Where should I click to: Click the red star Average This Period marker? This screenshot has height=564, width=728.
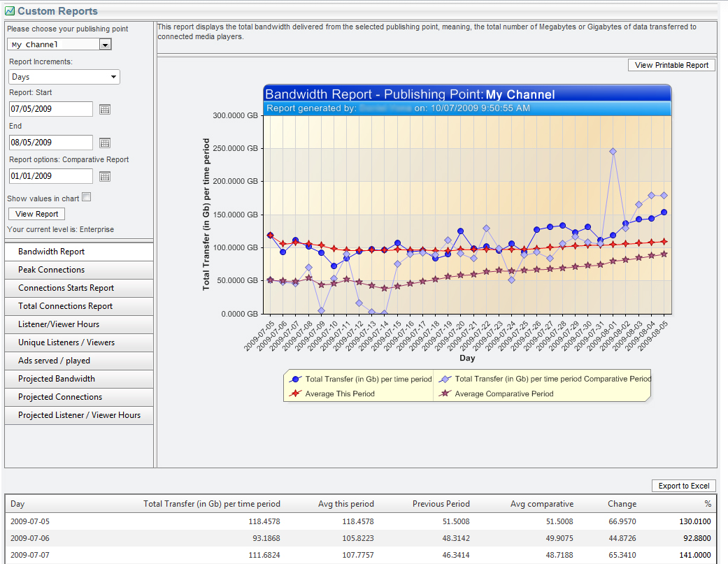pos(295,394)
